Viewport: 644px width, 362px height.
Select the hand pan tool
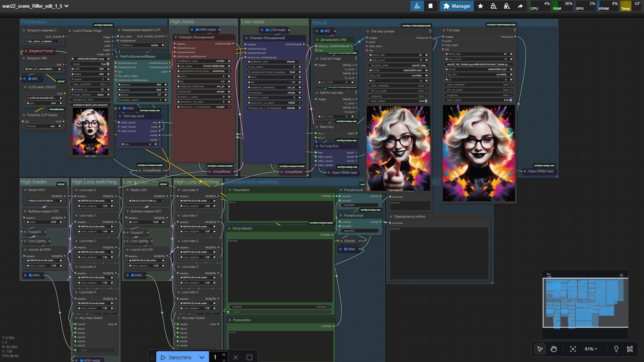tap(554, 349)
